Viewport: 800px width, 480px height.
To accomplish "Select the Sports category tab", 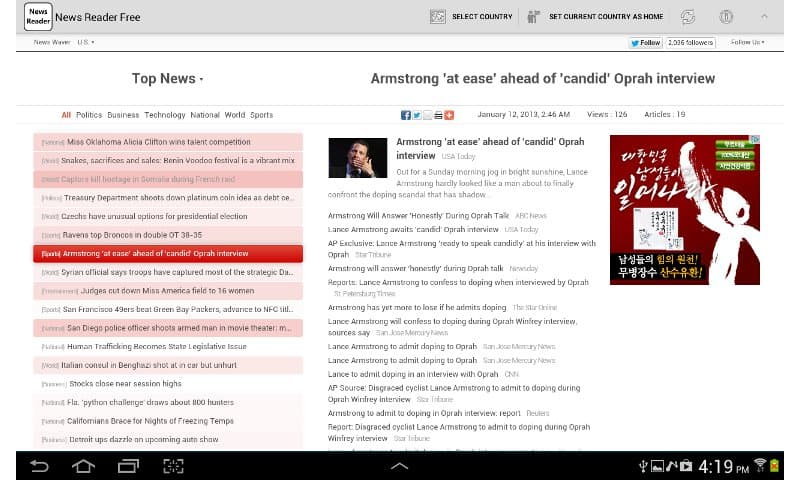I will pos(261,115).
